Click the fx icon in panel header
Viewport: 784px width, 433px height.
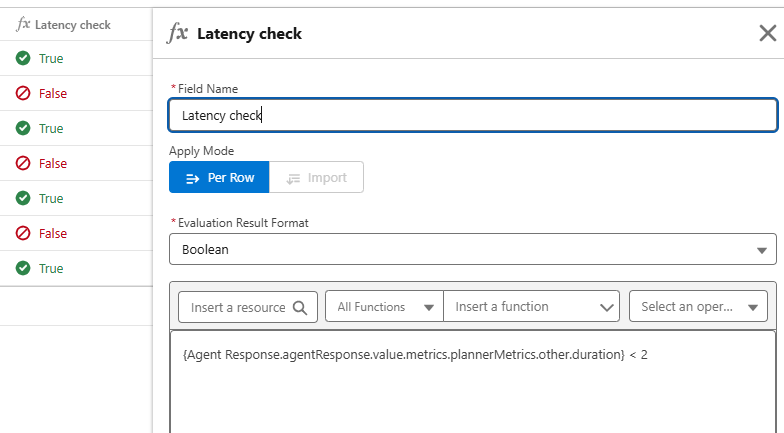click(177, 33)
